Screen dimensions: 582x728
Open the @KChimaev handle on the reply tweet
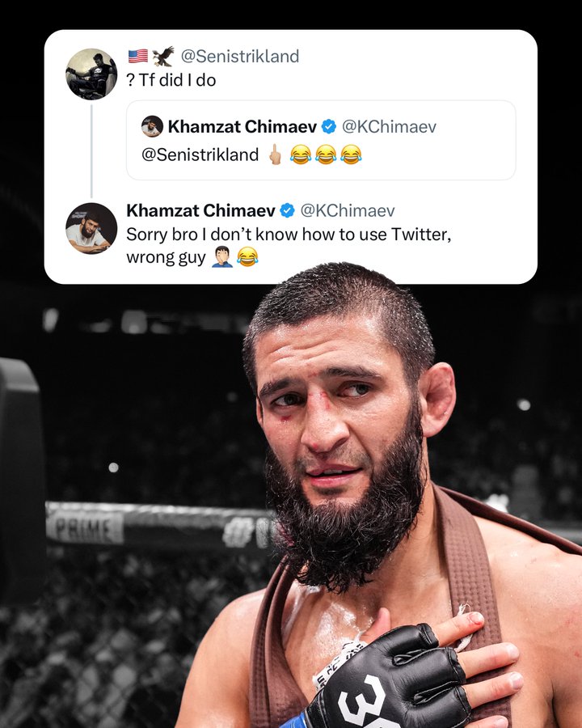(348, 210)
